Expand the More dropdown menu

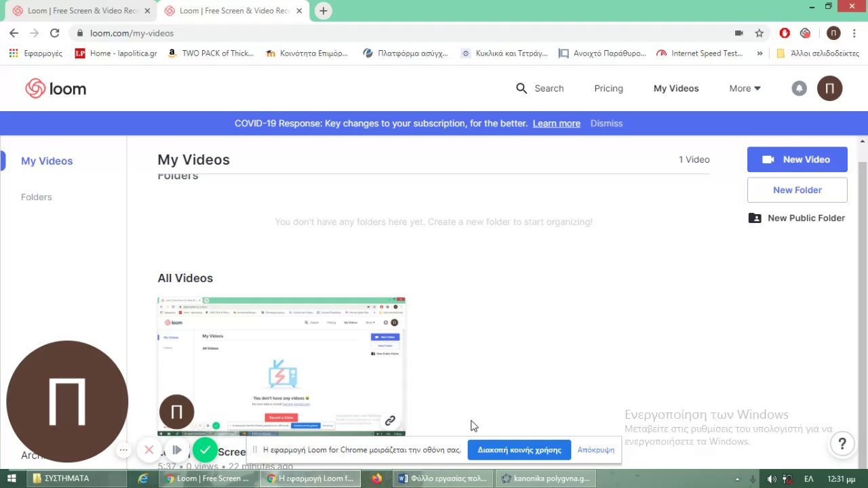(745, 88)
